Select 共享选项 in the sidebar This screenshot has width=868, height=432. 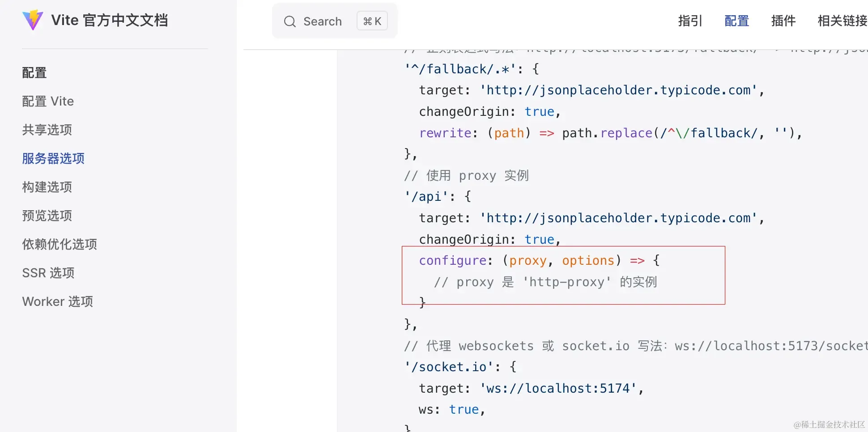tap(47, 130)
